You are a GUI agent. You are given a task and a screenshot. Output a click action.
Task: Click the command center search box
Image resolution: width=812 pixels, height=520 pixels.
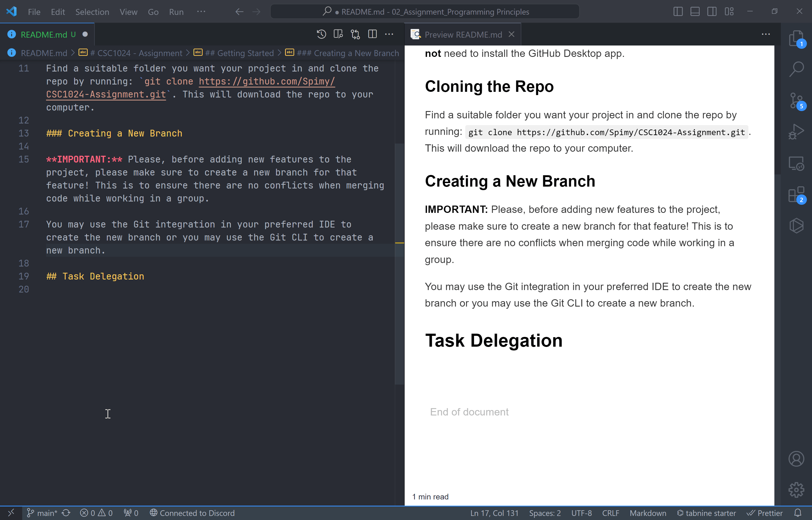click(x=425, y=11)
